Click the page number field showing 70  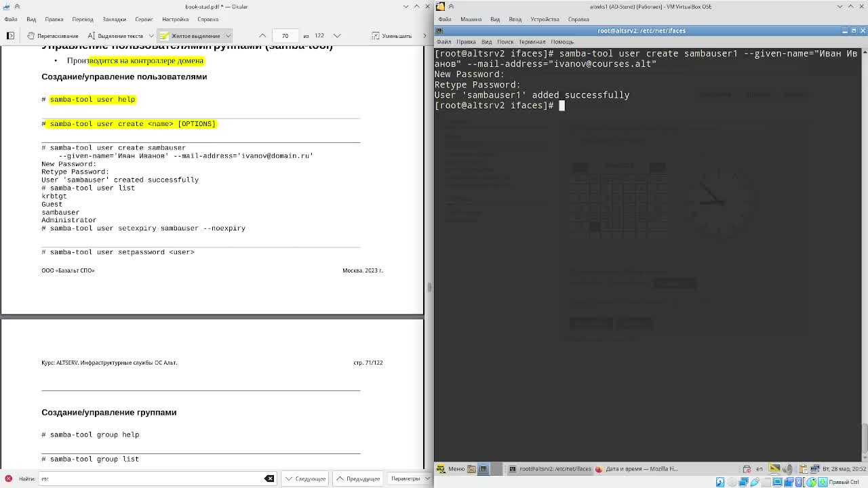tap(285, 35)
